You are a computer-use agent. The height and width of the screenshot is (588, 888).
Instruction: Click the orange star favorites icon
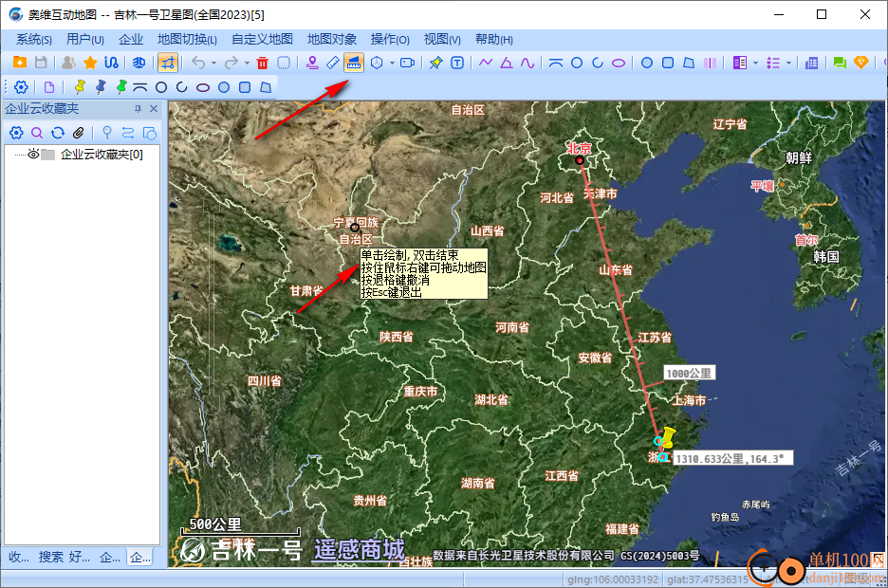coord(90,63)
